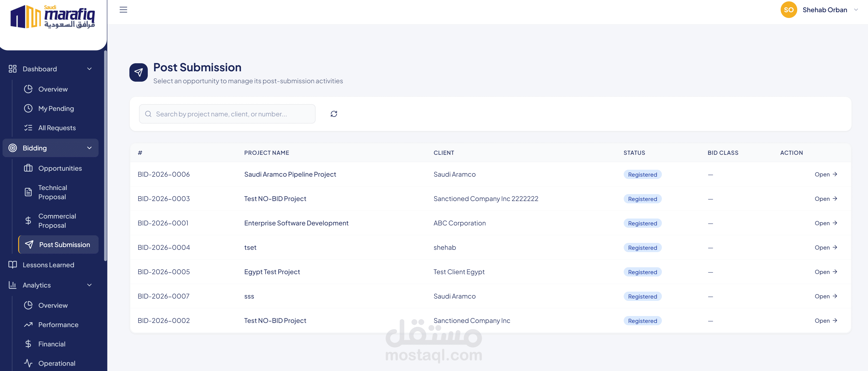Go to Performance analytics page
Viewport: 868px width, 371px height.
click(x=58, y=325)
